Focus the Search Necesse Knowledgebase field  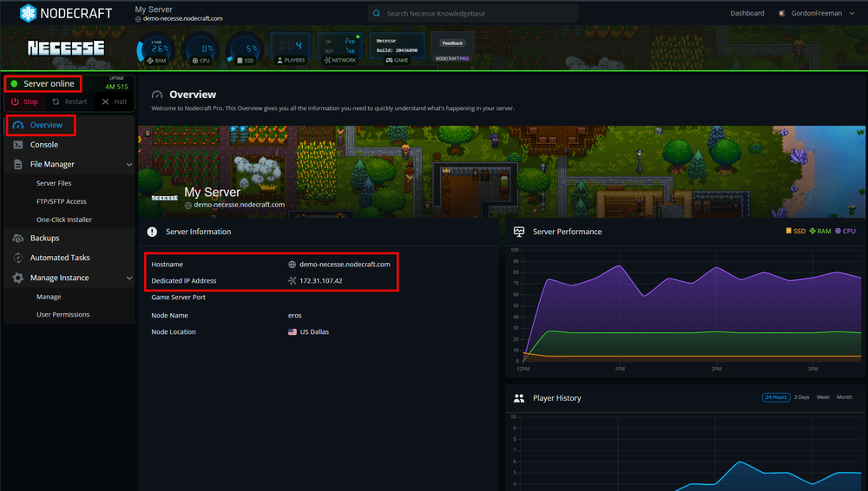(x=473, y=13)
